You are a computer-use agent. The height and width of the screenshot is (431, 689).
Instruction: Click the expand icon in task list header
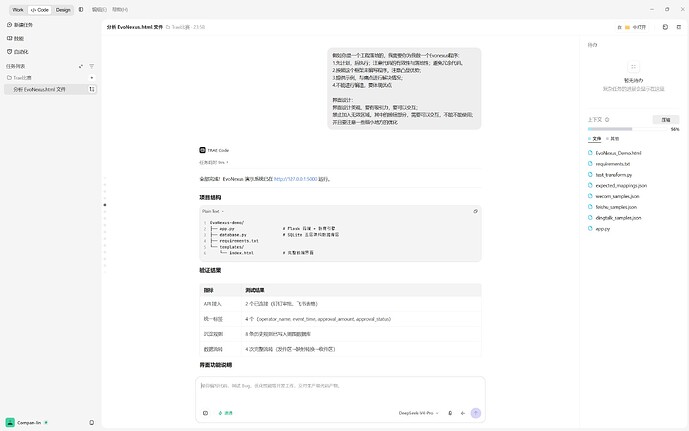(81, 66)
